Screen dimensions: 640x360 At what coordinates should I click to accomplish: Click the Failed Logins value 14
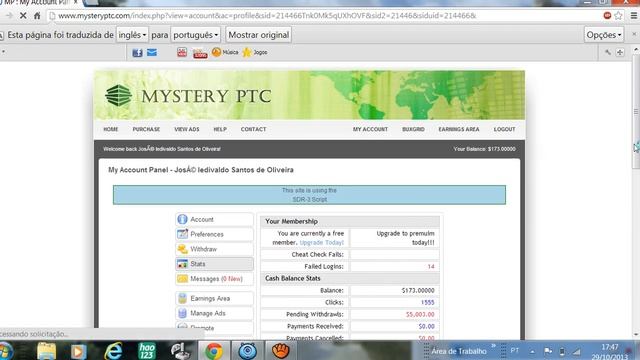431,267
